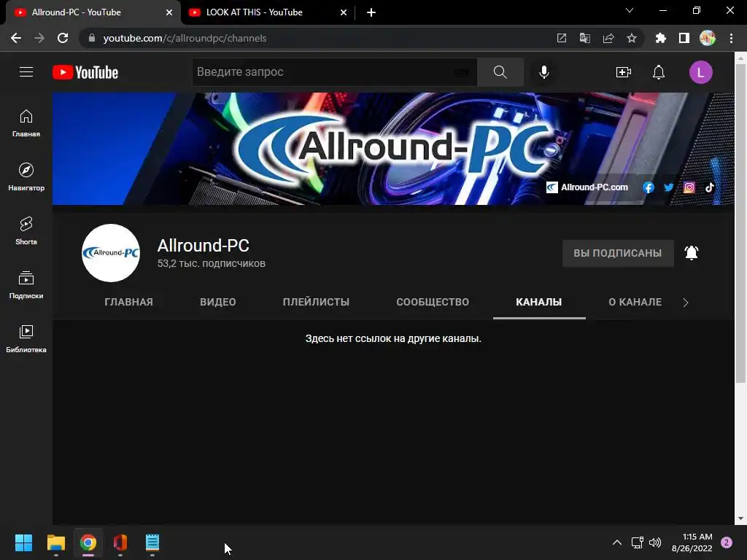Switch to the ВИДЕО tab
747x560 pixels.
[x=217, y=302]
